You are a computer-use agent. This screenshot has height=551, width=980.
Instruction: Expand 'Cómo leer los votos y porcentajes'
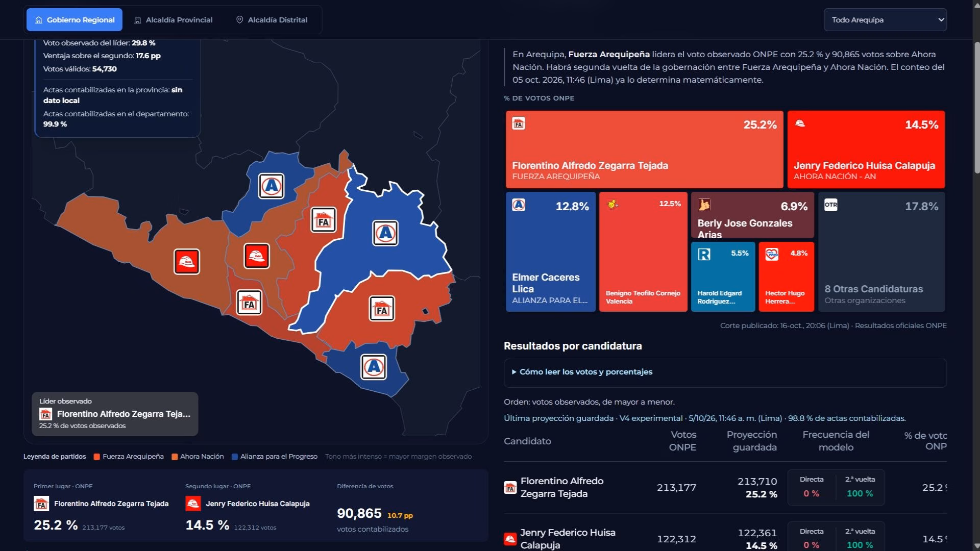coord(725,372)
